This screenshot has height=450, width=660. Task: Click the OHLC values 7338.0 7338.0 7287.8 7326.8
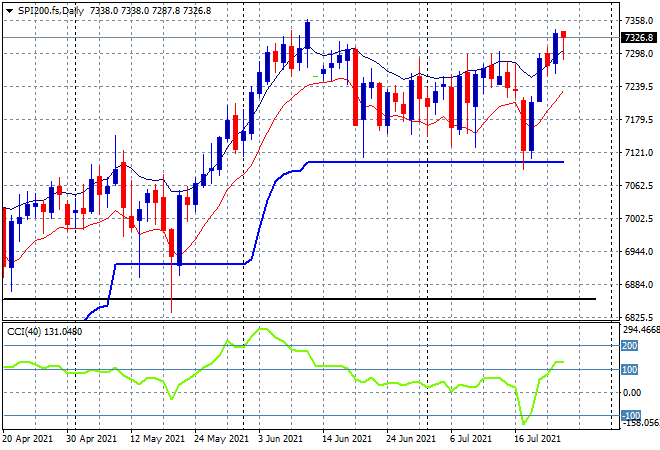150,11
